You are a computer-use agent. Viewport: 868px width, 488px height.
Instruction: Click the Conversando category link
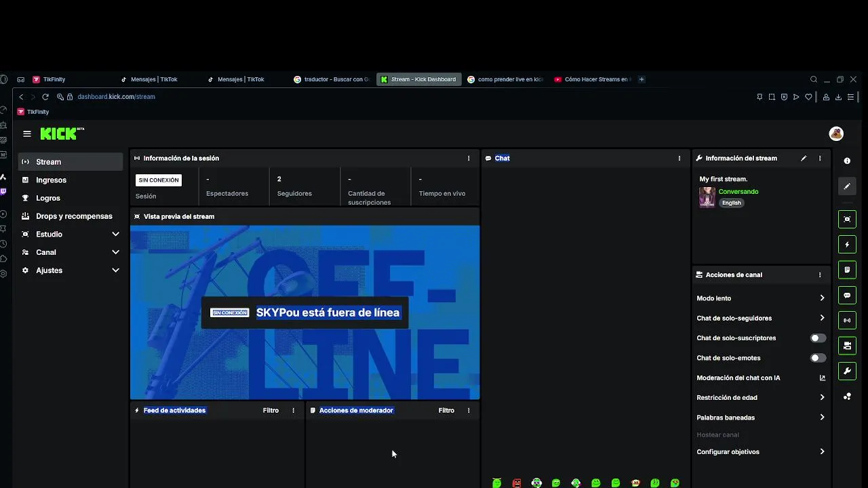pyautogui.click(x=738, y=192)
